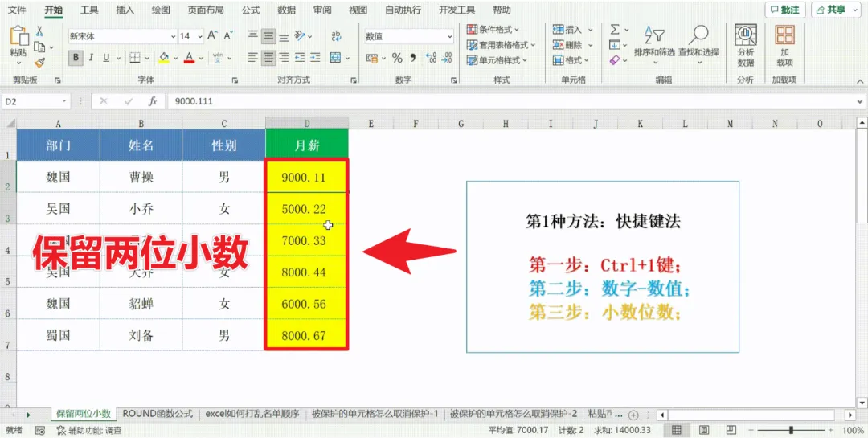Image resolution: width=868 pixels, height=438 pixels.
Task: Expand the Cell Styles (单元格样式) menu
Action: pos(497,60)
